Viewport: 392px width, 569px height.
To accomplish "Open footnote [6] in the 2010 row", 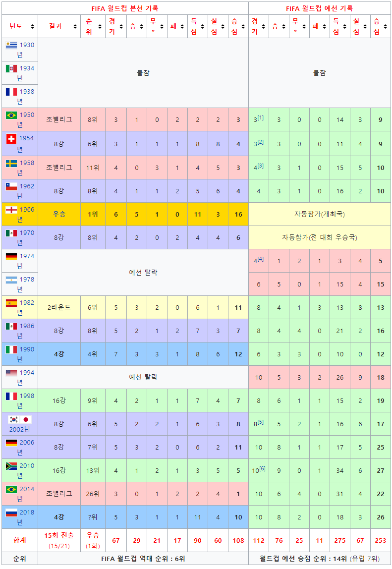I will [x=262, y=468].
